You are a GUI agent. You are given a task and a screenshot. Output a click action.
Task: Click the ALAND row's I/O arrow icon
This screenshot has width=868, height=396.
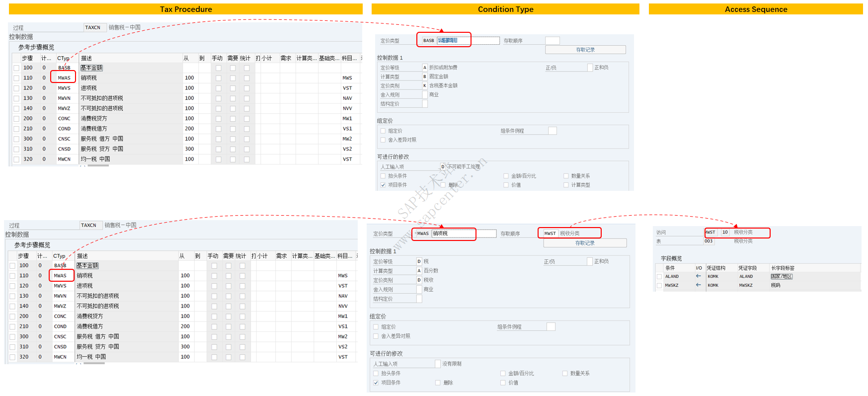tap(698, 276)
